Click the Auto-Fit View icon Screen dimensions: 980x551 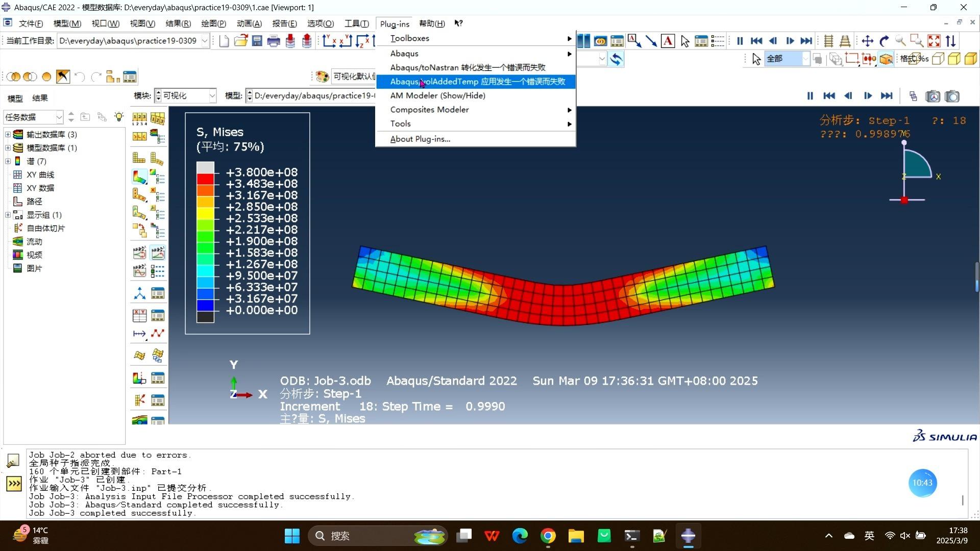pos(934,41)
